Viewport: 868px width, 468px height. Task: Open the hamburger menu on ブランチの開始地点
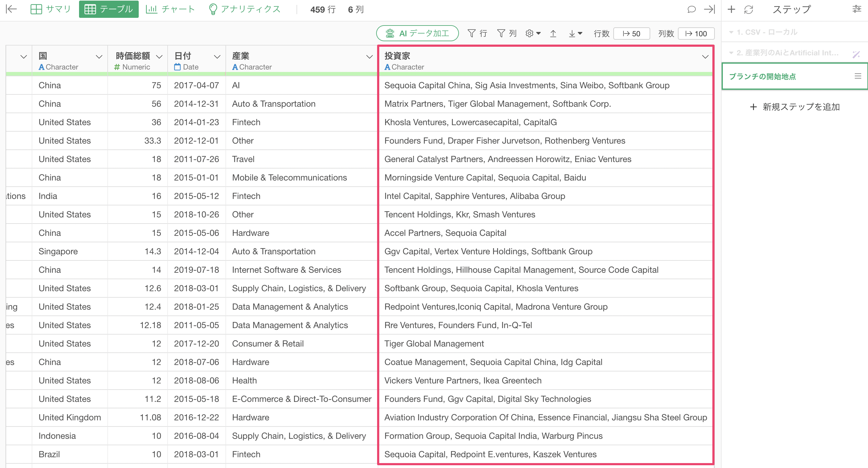point(858,76)
